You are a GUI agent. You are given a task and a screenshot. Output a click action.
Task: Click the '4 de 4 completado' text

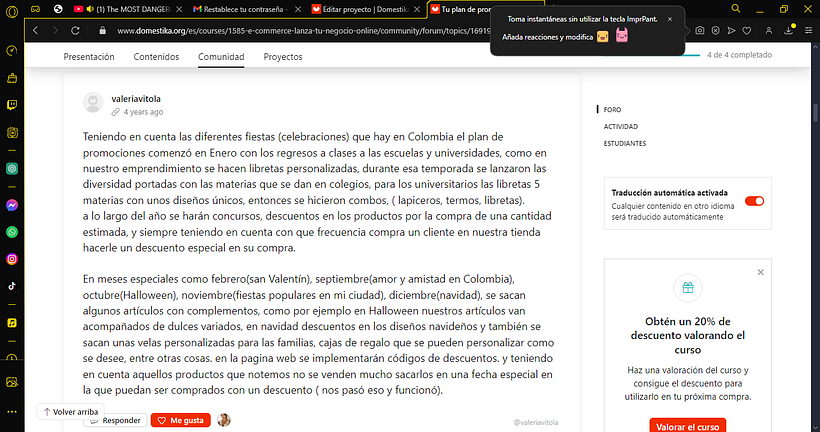click(739, 55)
